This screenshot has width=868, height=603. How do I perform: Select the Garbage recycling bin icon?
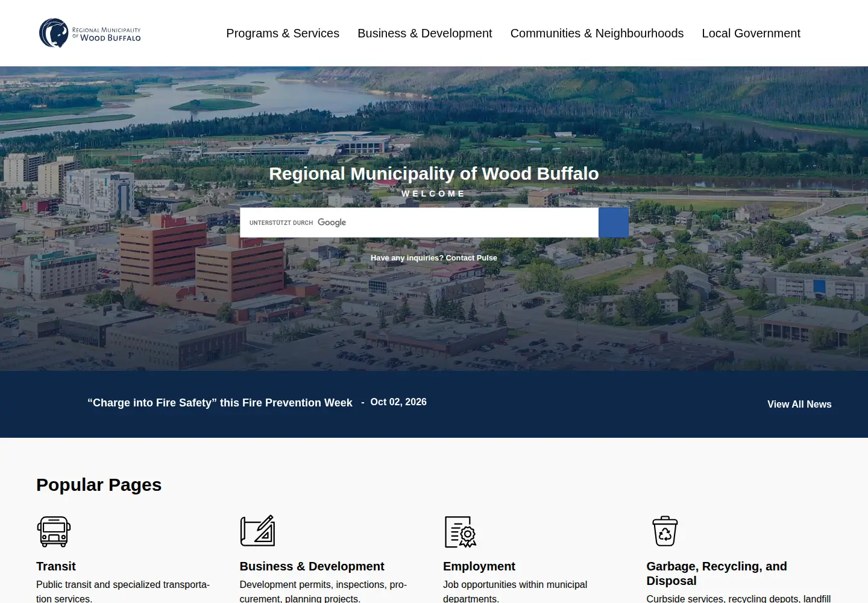tap(665, 531)
